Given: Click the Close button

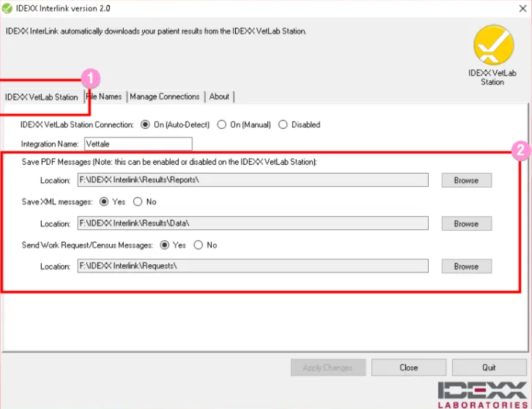Looking at the screenshot, I should coord(408,367).
